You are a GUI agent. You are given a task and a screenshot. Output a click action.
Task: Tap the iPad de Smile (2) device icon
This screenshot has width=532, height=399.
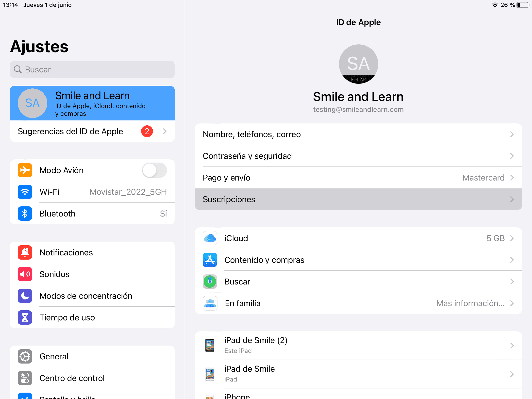(x=210, y=345)
